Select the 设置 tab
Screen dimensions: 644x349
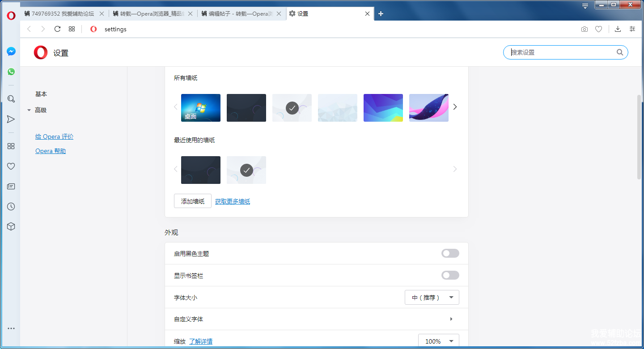point(330,13)
